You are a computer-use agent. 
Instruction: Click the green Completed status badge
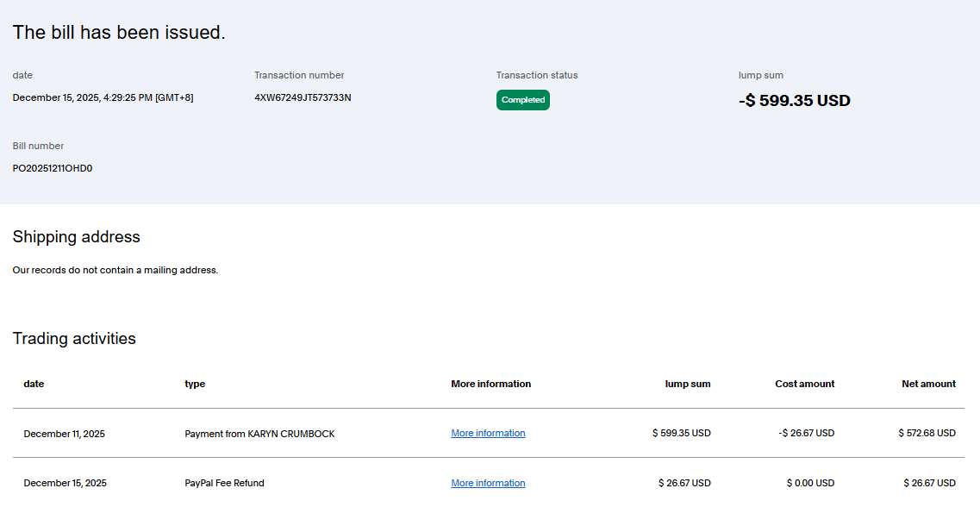522,100
